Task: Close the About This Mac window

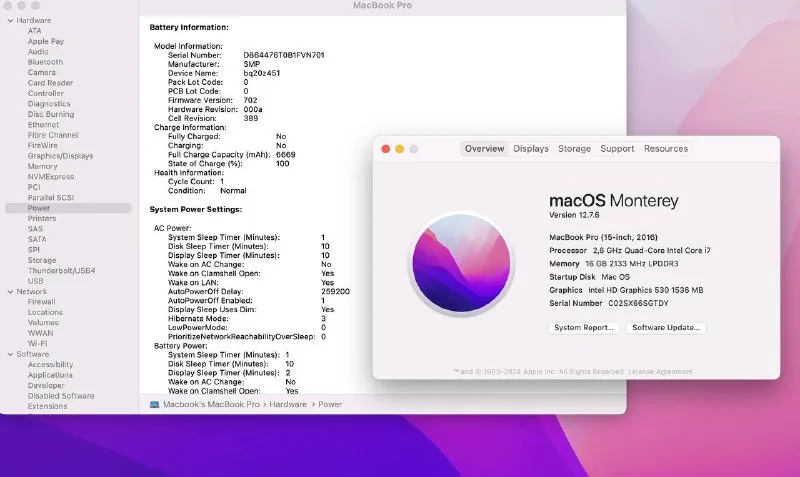Action: [386, 149]
